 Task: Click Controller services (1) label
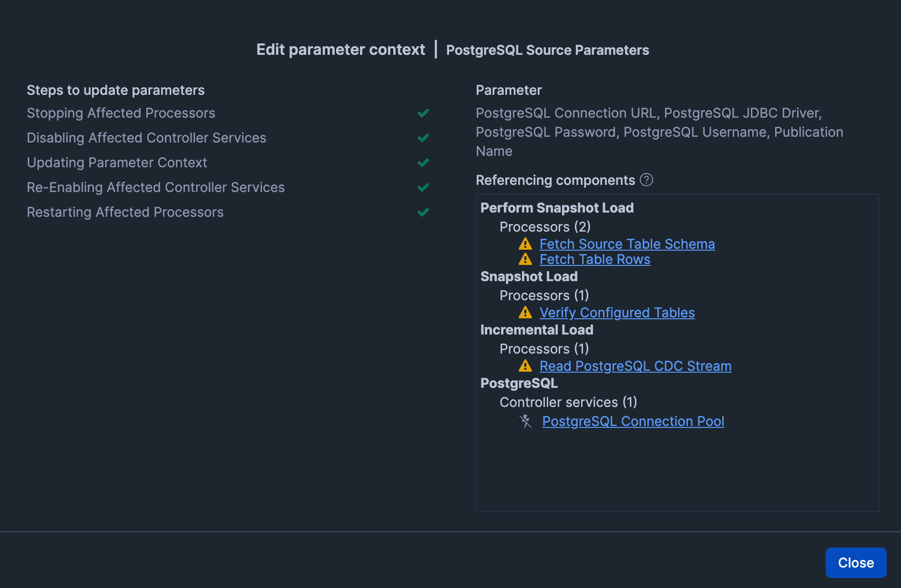coord(568,402)
